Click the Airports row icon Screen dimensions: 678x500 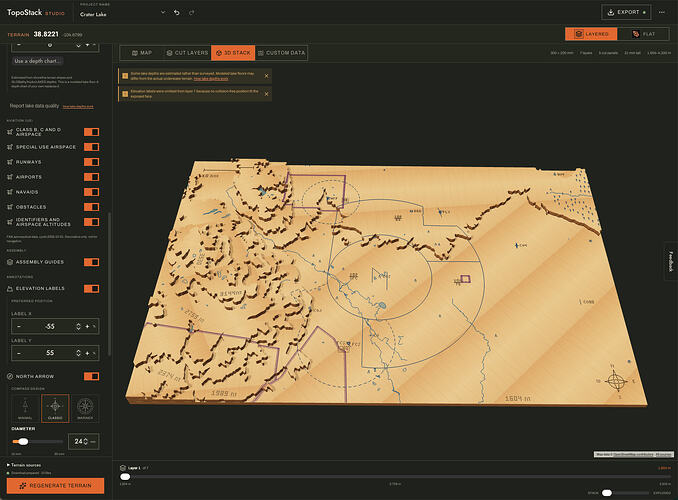tap(10, 177)
